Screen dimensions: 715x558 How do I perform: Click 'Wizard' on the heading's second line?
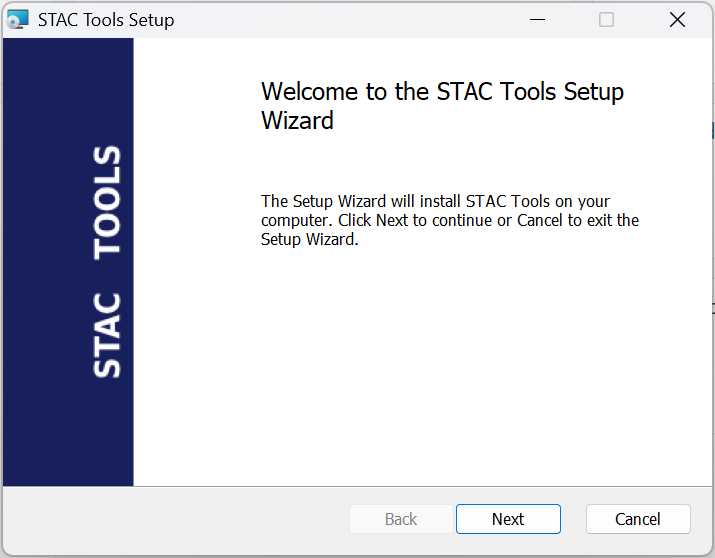pyautogui.click(x=297, y=121)
